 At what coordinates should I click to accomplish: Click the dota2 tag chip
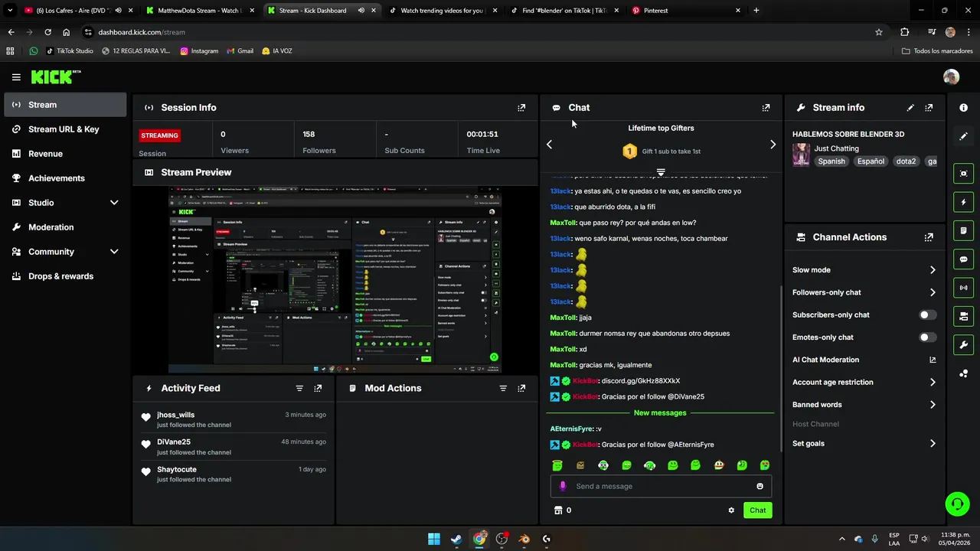click(x=906, y=161)
